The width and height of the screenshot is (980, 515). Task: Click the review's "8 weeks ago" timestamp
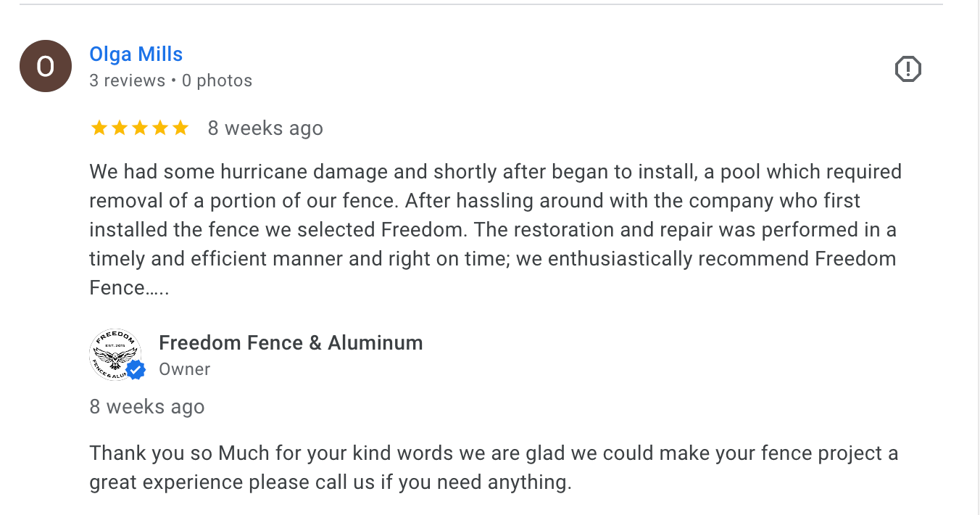pyautogui.click(x=265, y=128)
